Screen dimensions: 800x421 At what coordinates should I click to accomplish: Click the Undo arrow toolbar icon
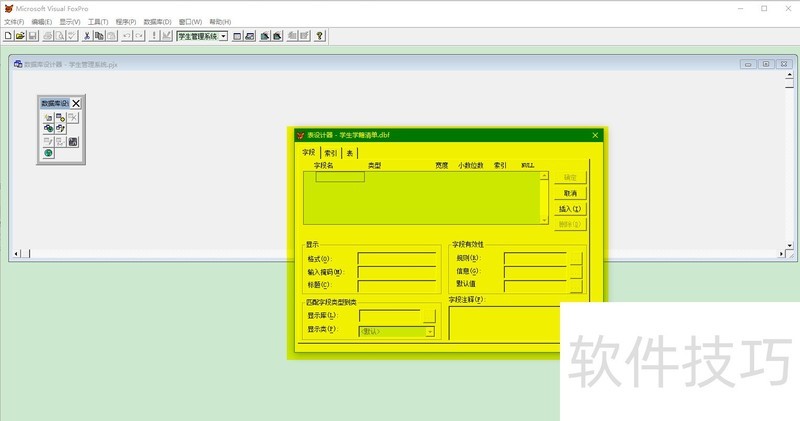(x=127, y=36)
